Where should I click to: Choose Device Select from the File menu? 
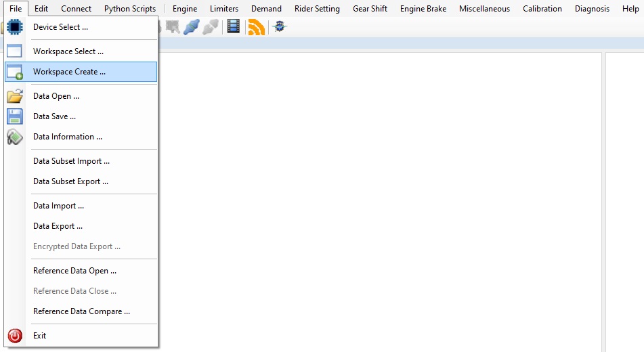[81, 27]
